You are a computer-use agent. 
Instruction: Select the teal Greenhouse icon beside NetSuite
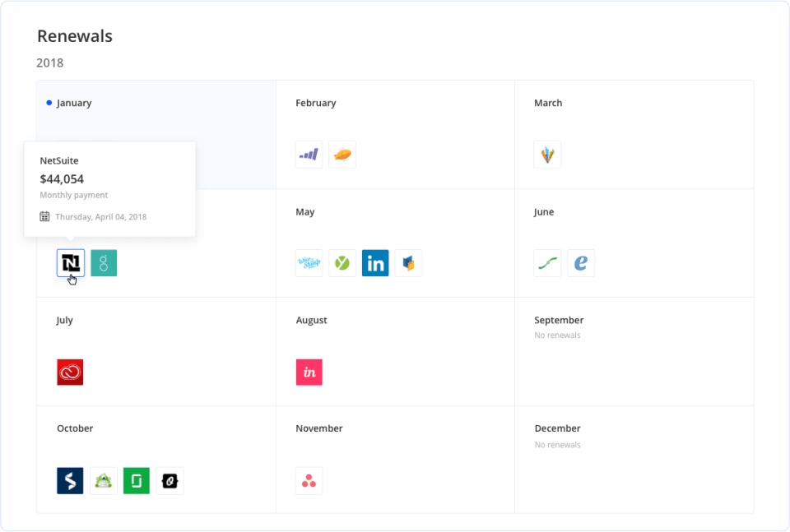pos(104,263)
